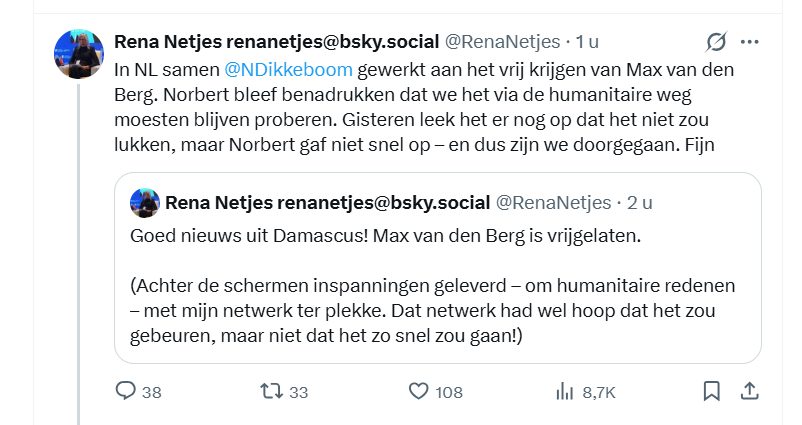Reply to Rena Netjes' post

point(126,391)
